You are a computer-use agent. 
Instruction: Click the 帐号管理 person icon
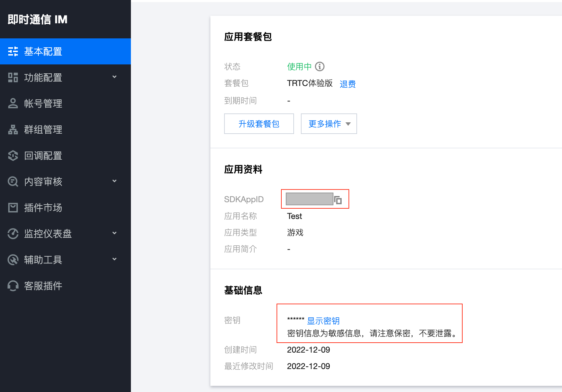pyautogui.click(x=13, y=103)
